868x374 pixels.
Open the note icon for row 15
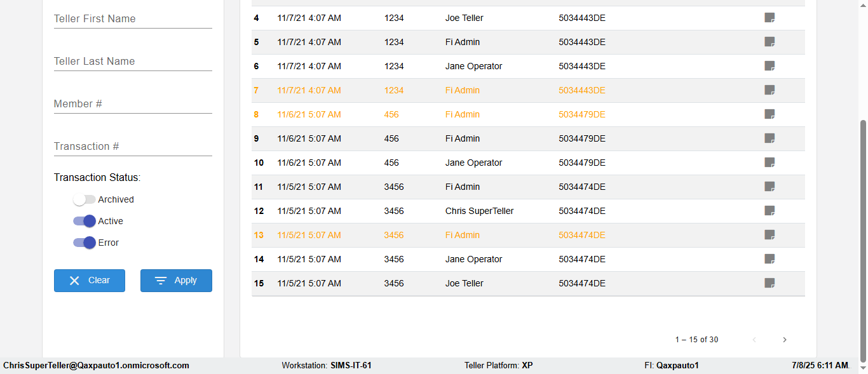click(x=770, y=283)
